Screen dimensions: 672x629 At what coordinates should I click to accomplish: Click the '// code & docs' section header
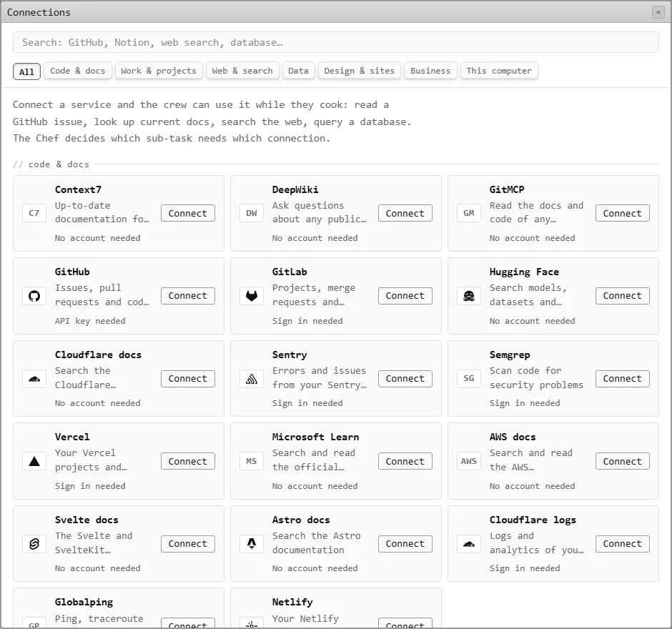pos(51,164)
